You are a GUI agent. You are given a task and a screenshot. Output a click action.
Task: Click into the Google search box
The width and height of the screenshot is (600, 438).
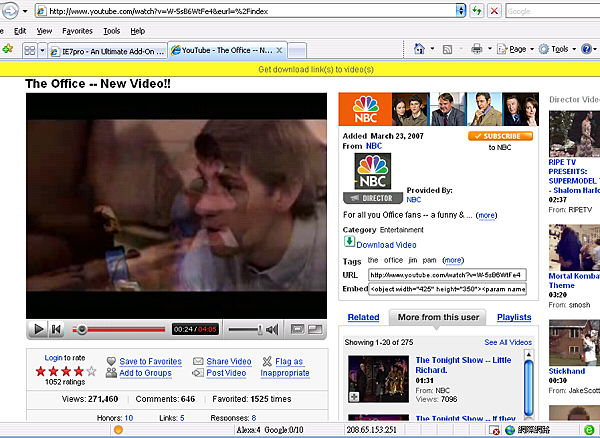(x=553, y=11)
